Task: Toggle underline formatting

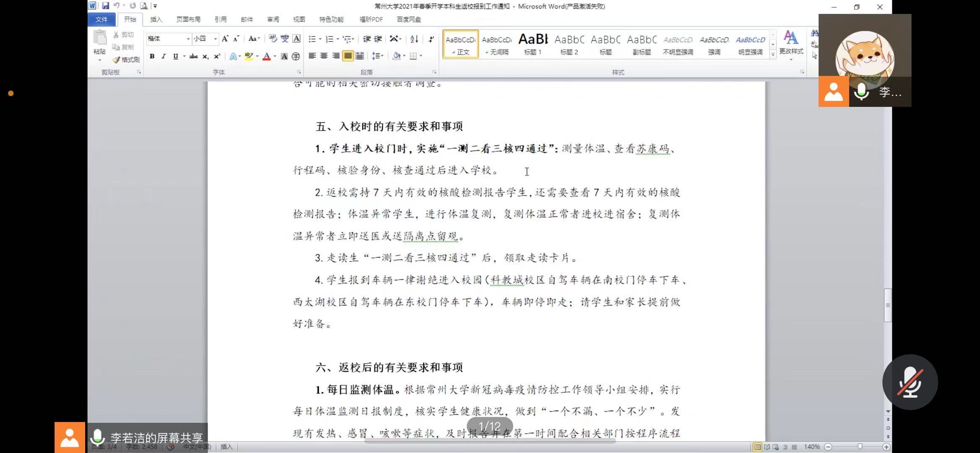Action: (x=175, y=56)
